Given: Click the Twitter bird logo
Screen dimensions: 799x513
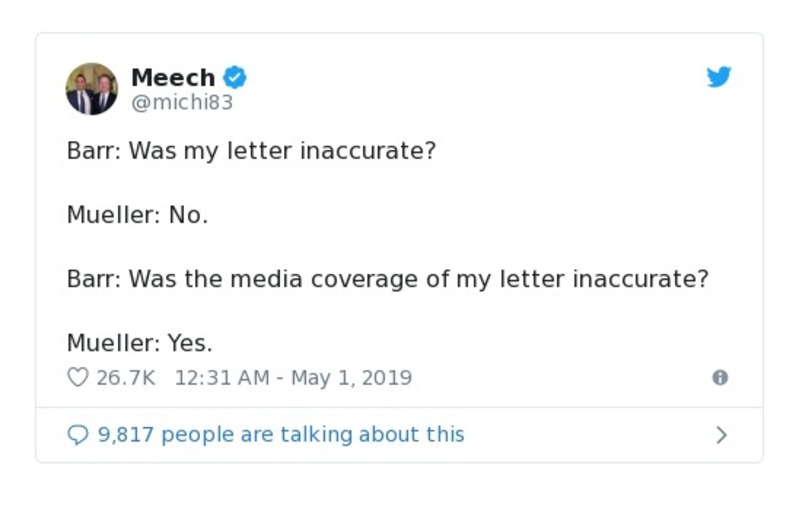Looking at the screenshot, I should pyautogui.click(x=719, y=77).
